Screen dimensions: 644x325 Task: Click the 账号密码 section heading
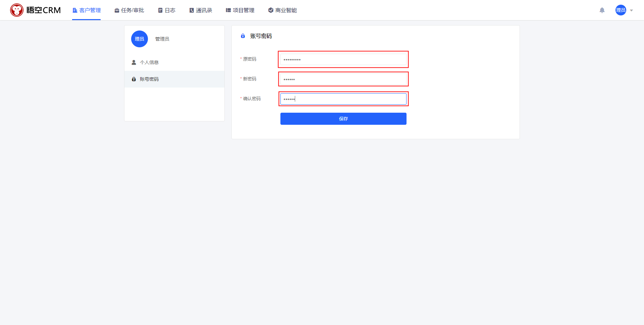click(261, 36)
